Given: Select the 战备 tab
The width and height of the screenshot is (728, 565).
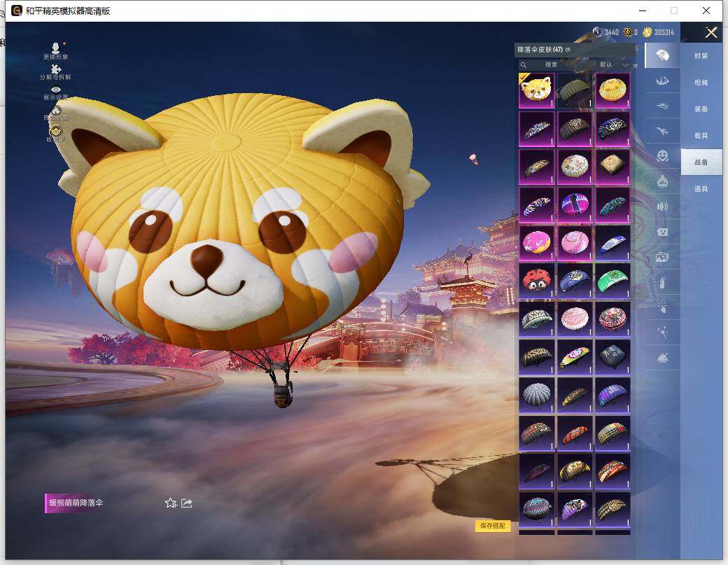Looking at the screenshot, I should [701, 162].
